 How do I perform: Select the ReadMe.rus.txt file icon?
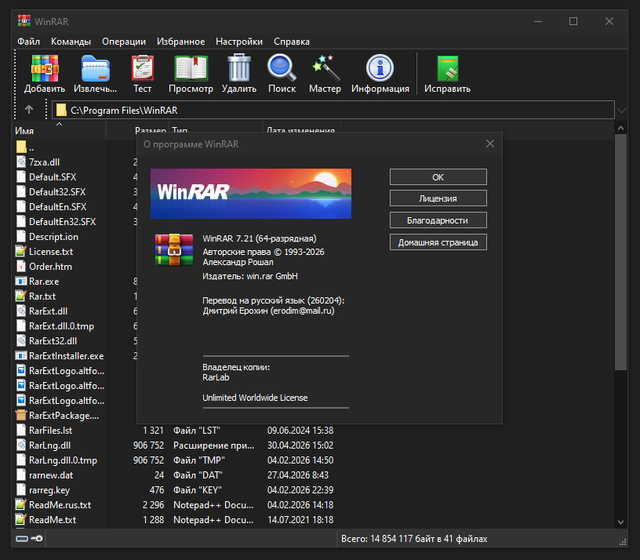21,505
